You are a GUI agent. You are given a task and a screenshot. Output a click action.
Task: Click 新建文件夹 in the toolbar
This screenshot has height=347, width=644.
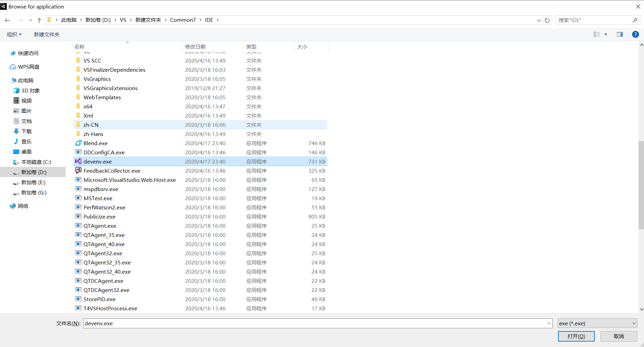click(x=47, y=34)
